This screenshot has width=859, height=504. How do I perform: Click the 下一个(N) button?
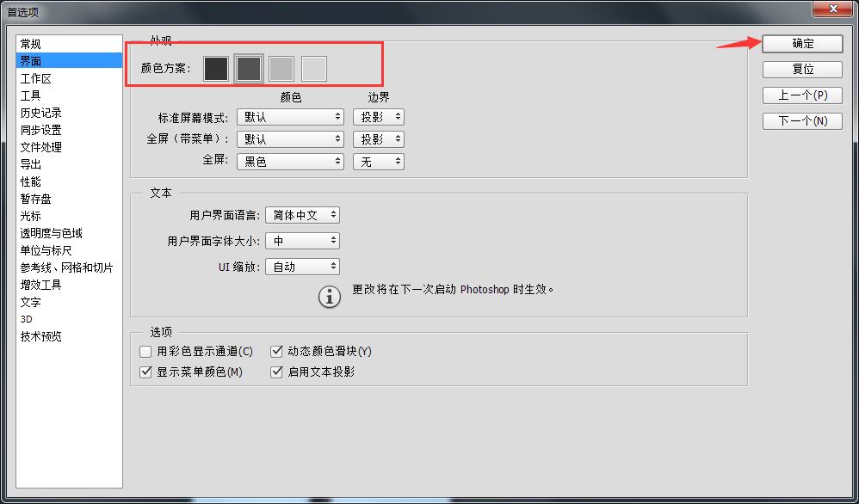click(801, 121)
